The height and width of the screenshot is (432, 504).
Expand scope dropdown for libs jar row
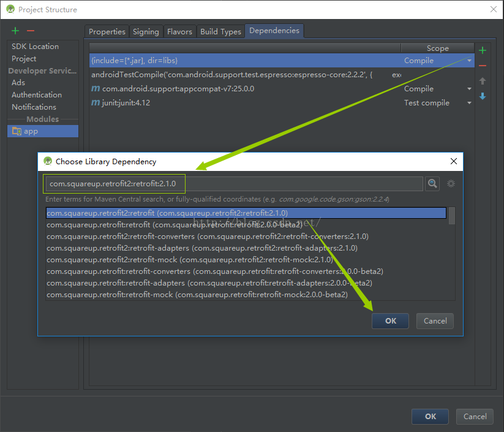click(x=469, y=61)
